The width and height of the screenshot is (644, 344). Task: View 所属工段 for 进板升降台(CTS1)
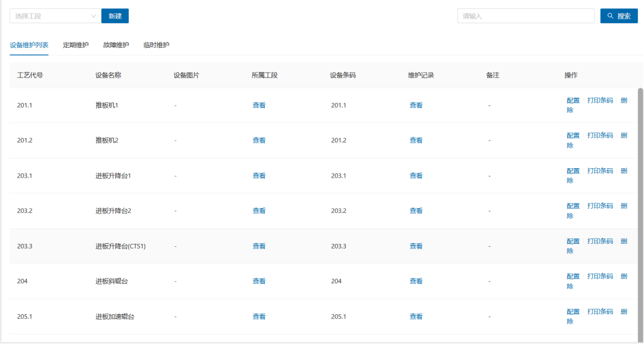[x=259, y=246]
